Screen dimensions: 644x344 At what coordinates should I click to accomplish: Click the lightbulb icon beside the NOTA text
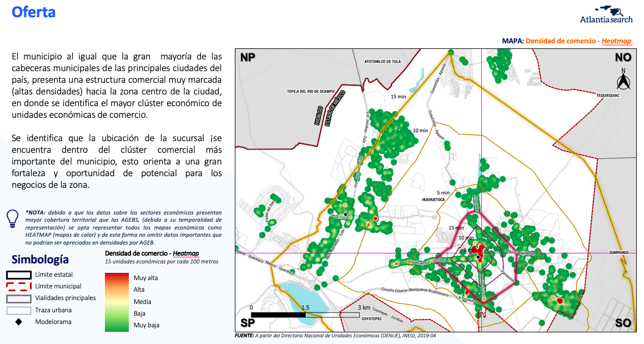(12, 218)
